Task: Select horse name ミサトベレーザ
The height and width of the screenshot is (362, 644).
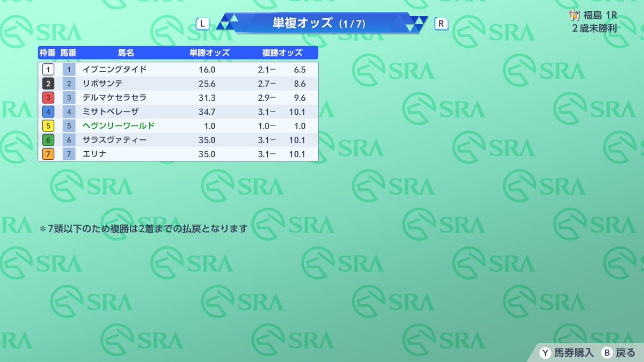Action: point(111,112)
